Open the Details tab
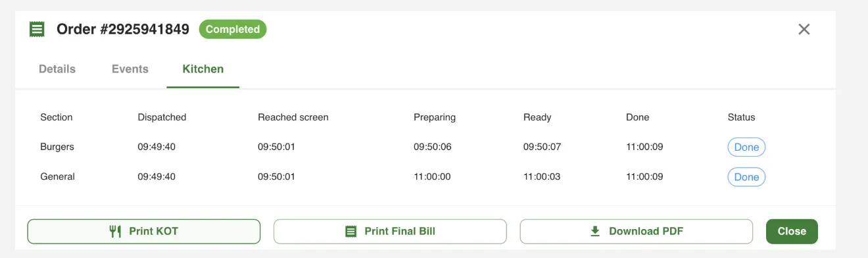Viewport: 868px width, 258px height. point(57,69)
